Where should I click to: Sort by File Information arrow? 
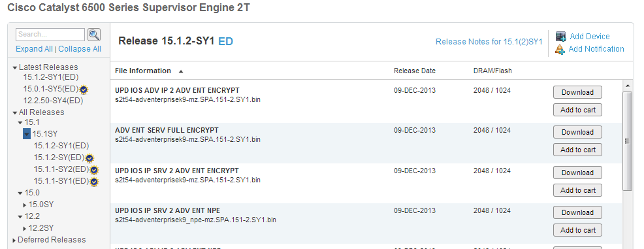[x=181, y=71]
